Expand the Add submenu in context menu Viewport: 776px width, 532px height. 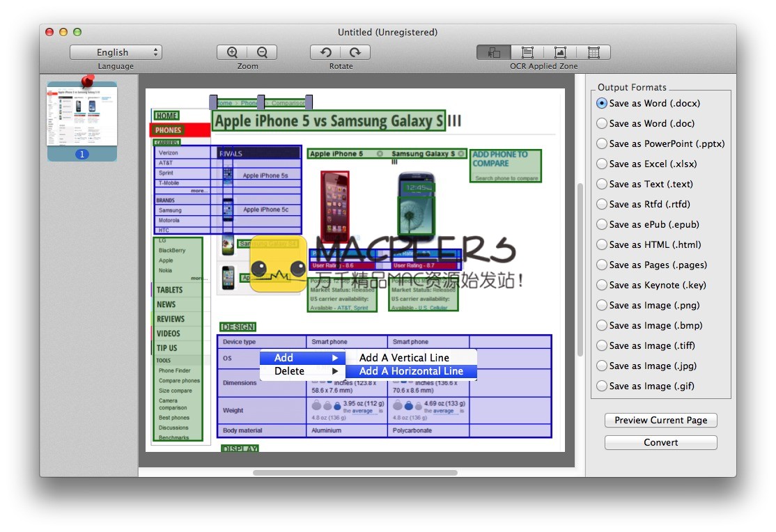pos(302,357)
